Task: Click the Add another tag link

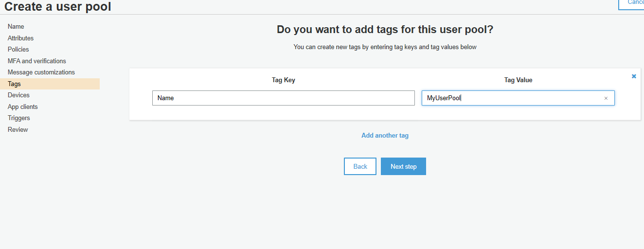Action: [385, 136]
